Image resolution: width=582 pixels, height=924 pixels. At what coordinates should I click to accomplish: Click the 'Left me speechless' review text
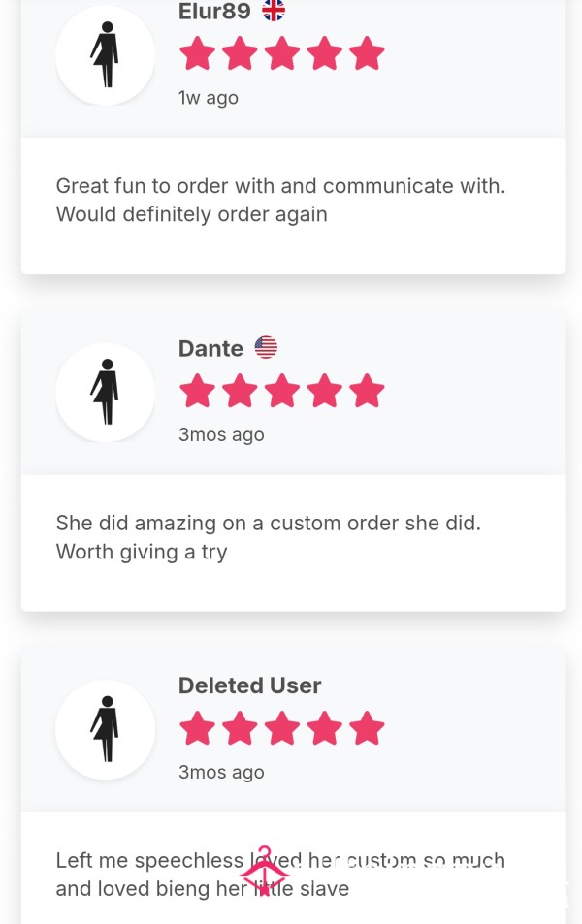280,875
